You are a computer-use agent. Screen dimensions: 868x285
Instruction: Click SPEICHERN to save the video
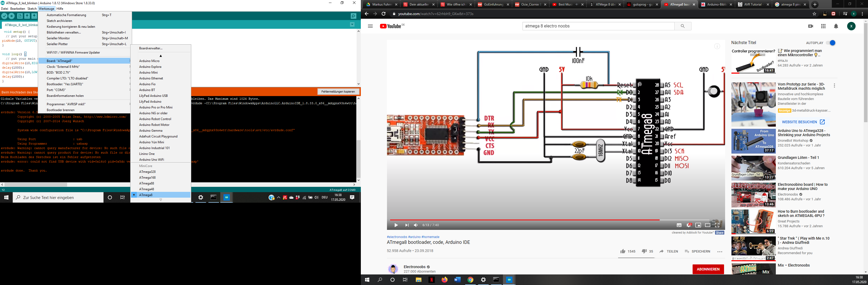(x=697, y=251)
